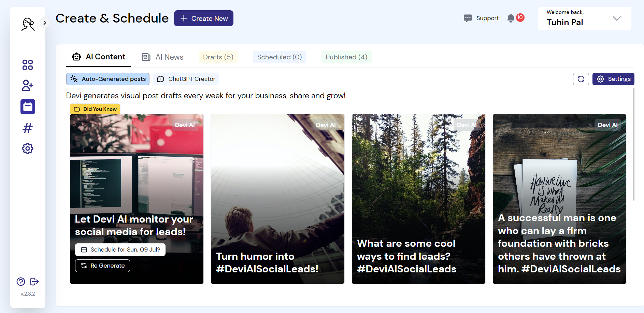The height and width of the screenshot is (313, 644).
Task: Switch to the AI News tab
Action: [x=163, y=57]
